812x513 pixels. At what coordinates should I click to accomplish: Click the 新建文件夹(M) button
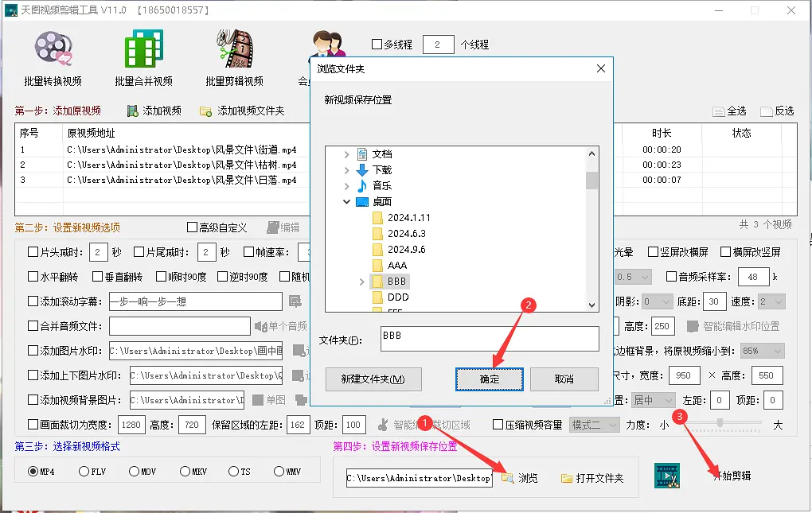coord(373,379)
